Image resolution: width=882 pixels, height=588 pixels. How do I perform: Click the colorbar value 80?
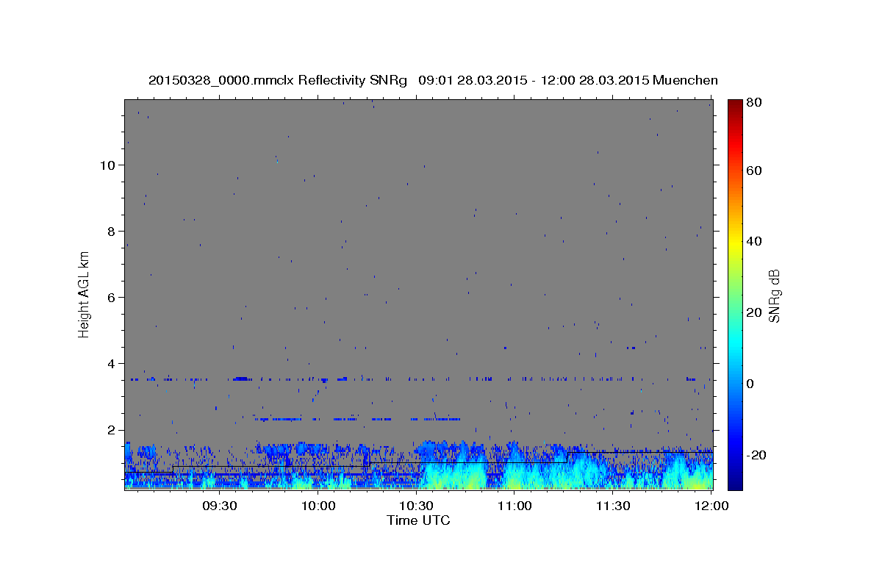click(755, 103)
